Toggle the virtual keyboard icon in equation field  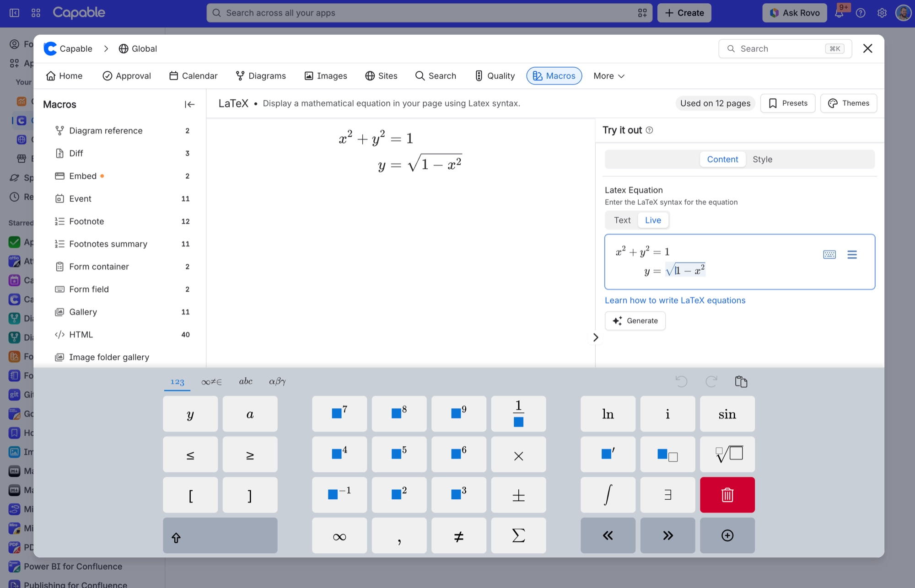tap(829, 255)
